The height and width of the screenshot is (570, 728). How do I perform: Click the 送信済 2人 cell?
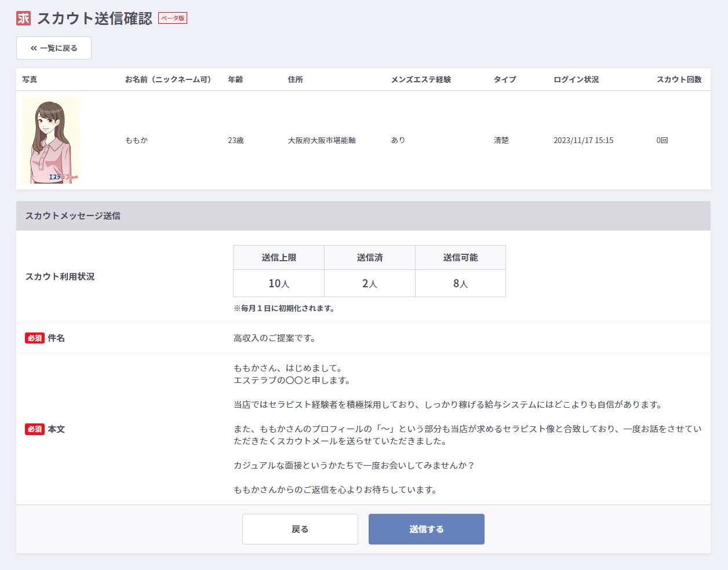370,283
